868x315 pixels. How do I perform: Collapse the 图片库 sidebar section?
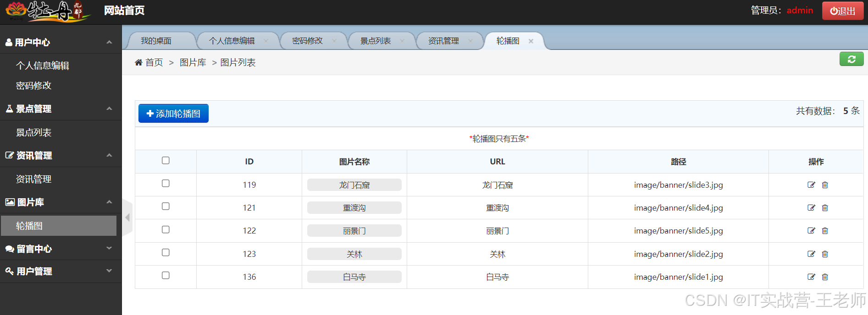coord(61,202)
